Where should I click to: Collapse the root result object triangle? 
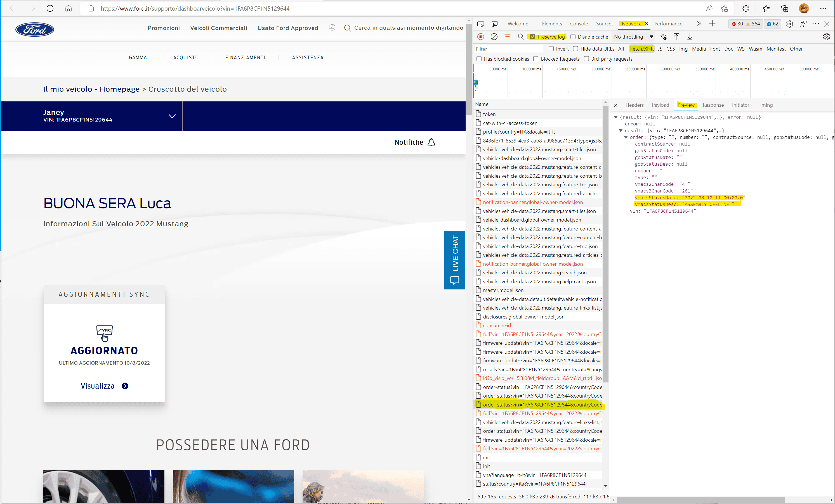(616, 117)
